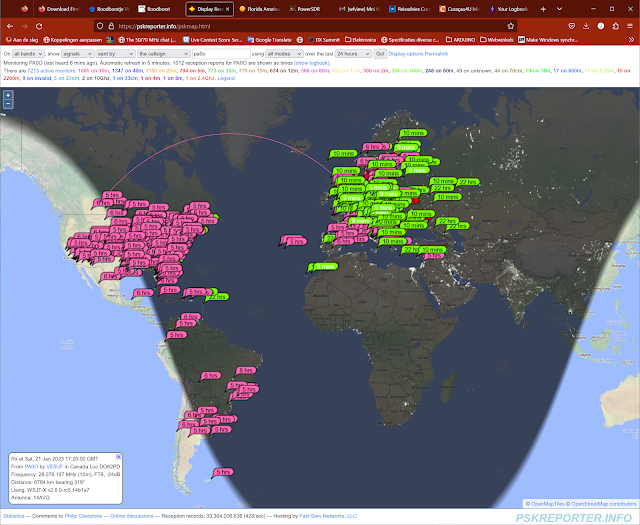Open the all bands dropdown

[x=28, y=54]
